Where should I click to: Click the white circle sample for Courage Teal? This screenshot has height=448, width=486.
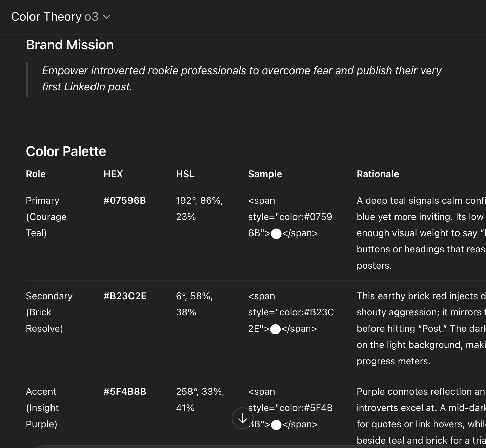tap(276, 233)
